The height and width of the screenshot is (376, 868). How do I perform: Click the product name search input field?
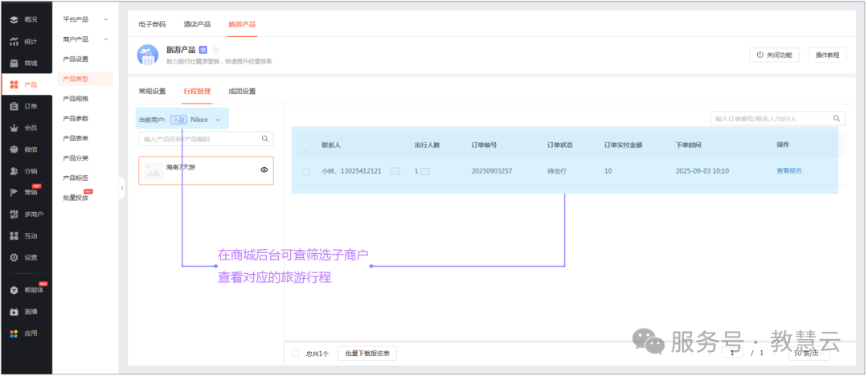pyautogui.click(x=199, y=139)
